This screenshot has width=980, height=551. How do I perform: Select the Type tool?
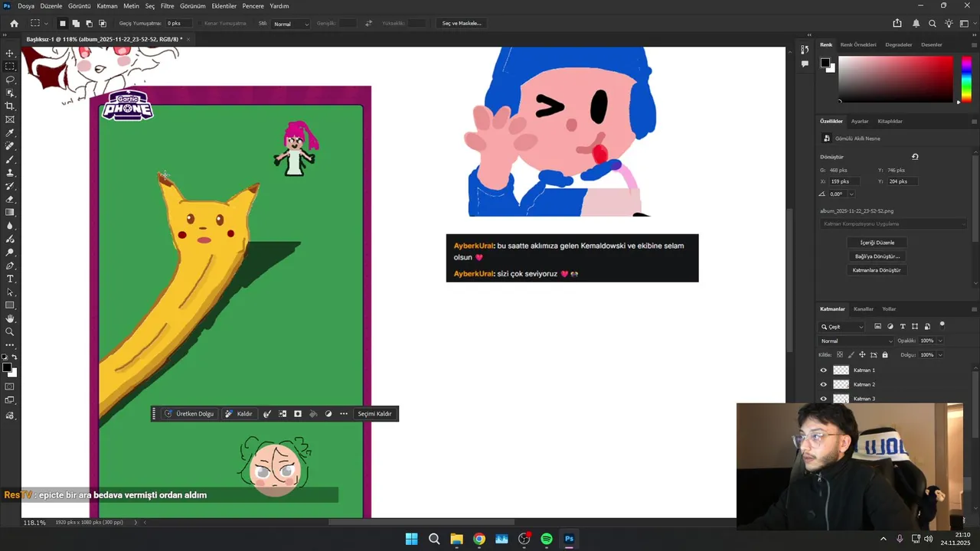[x=10, y=279]
